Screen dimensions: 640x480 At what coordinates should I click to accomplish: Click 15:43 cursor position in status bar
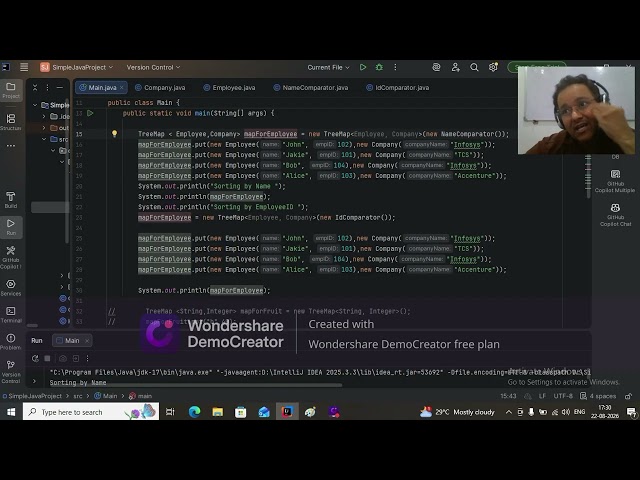[508, 396]
